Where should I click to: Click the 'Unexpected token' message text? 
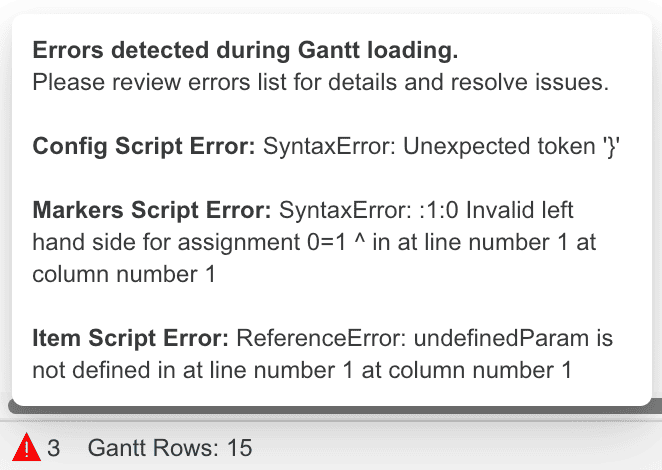tap(499, 147)
